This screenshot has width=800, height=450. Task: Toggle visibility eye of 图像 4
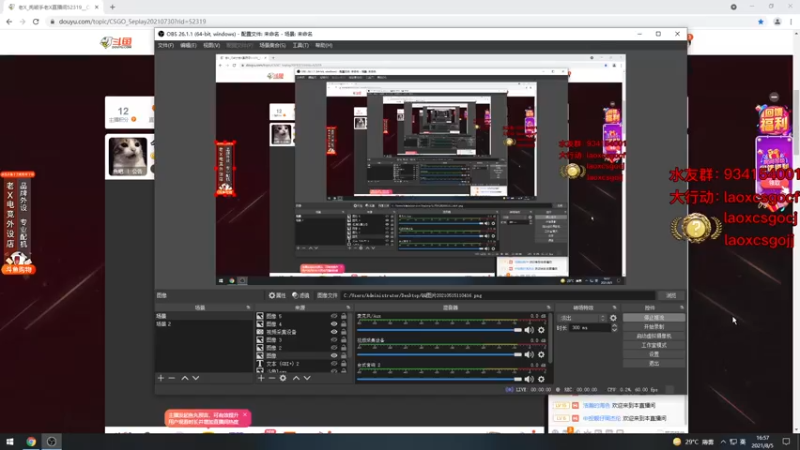pyautogui.click(x=334, y=324)
